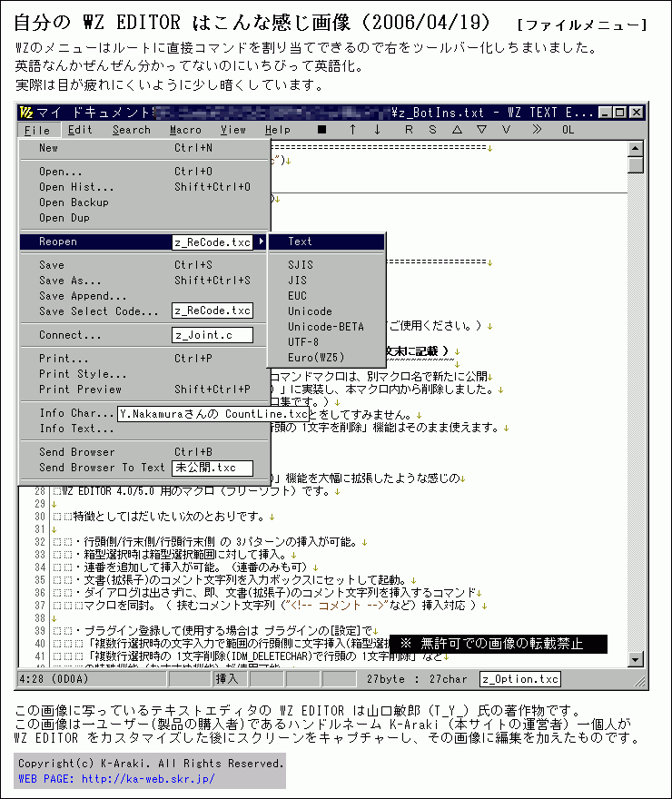Screen dimensions: 672x799
Task: Choose Send Browser entry
Action: click(144, 452)
